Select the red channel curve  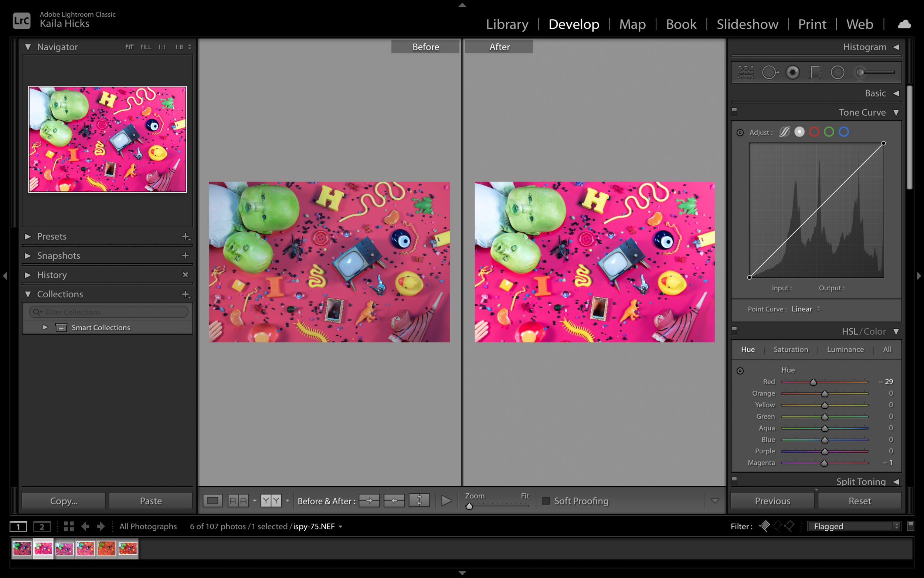pyautogui.click(x=814, y=132)
